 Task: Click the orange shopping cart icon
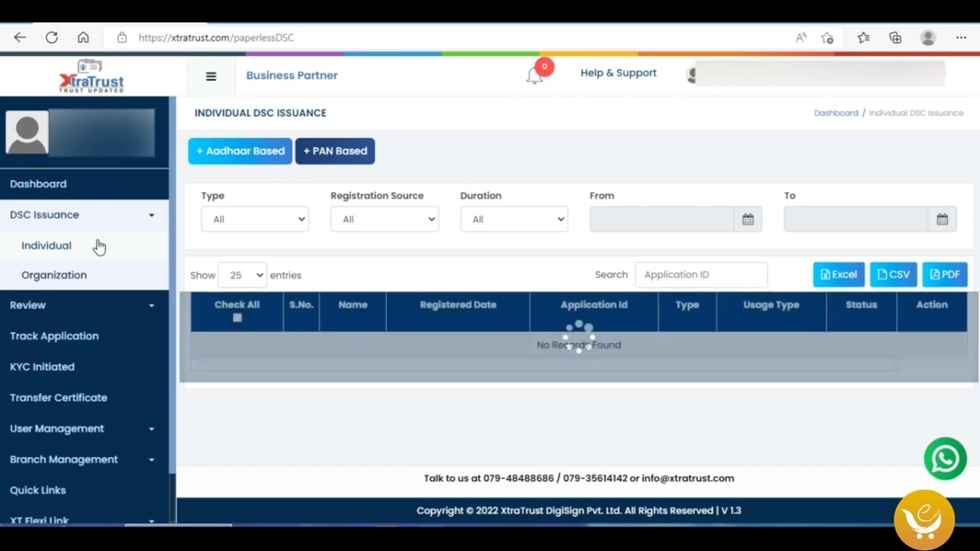pyautogui.click(x=924, y=520)
